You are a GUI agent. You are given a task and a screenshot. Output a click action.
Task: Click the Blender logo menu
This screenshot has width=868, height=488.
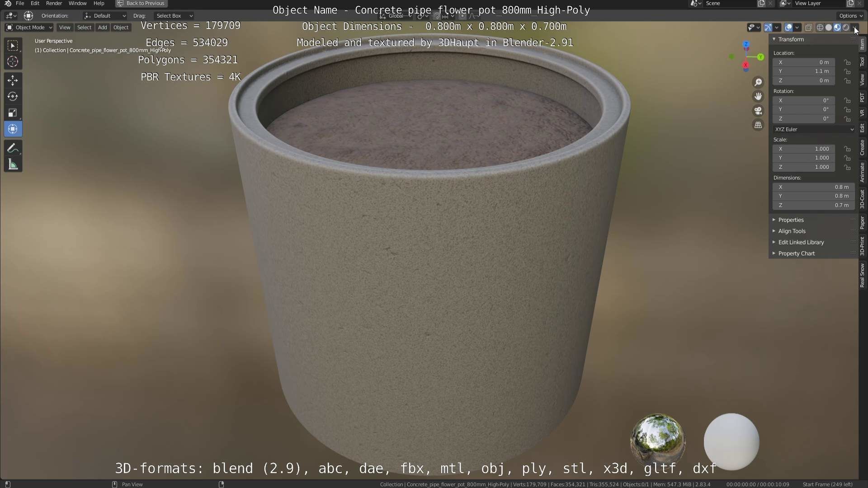[8, 3]
